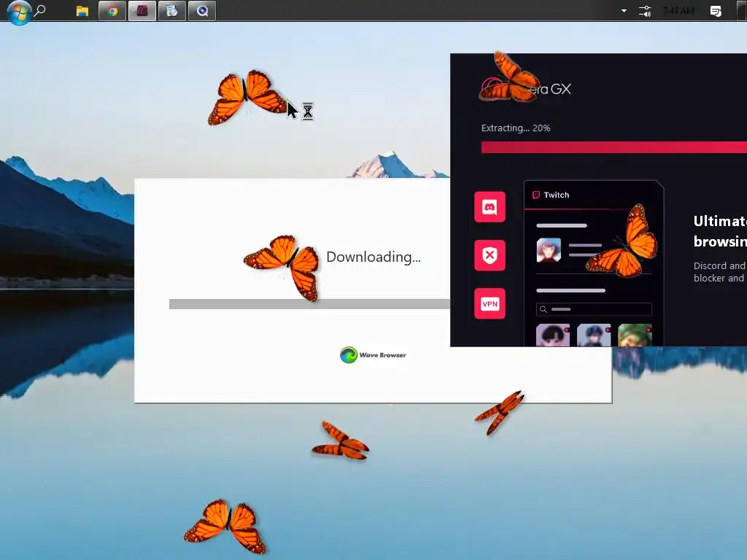Click the anime avatar in Twitch panel
The image size is (747, 560).
click(549, 250)
